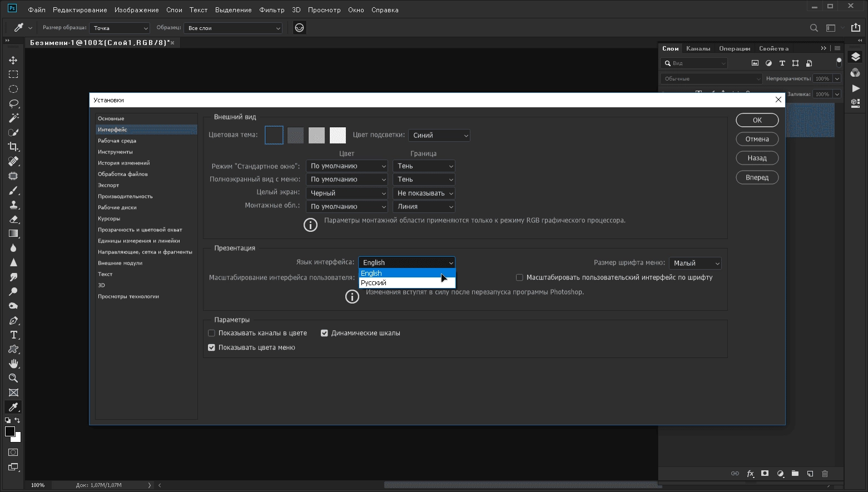868x492 pixels.
Task: Click the Вперед button
Action: tap(757, 177)
